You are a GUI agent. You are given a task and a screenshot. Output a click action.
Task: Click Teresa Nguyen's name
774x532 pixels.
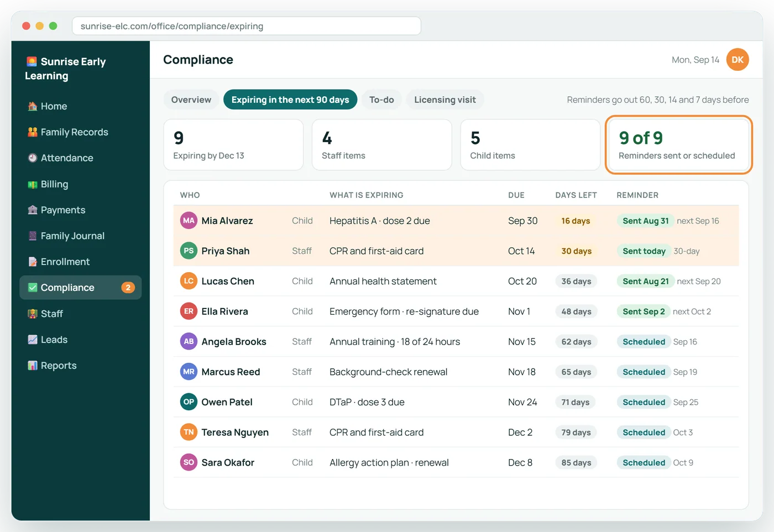(x=235, y=432)
